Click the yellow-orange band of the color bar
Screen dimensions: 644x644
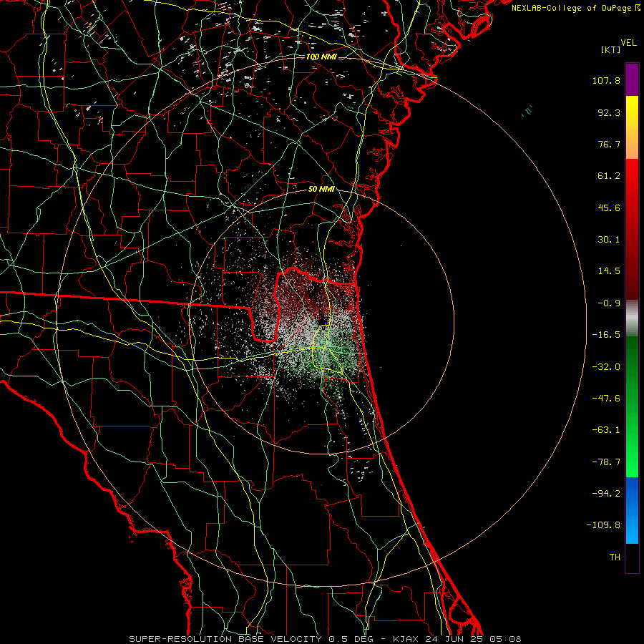click(x=632, y=127)
